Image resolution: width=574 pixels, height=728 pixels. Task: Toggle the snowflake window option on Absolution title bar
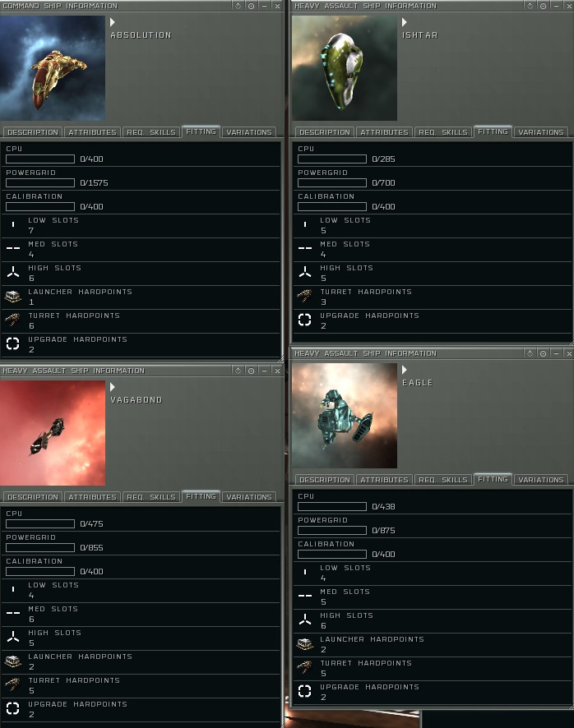pos(238,6)
